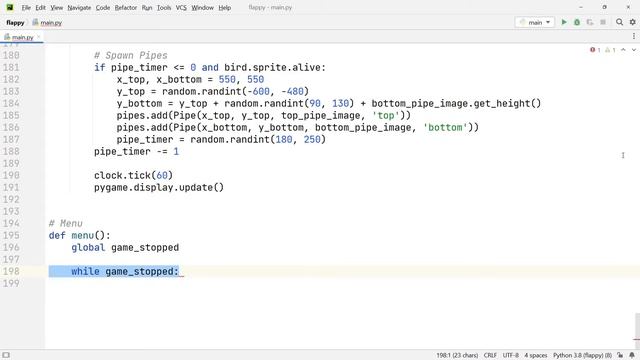The height and width of the screenshot is (360, 640).
Task: Click the Run with Coverage icon
Action: point(590,22)
